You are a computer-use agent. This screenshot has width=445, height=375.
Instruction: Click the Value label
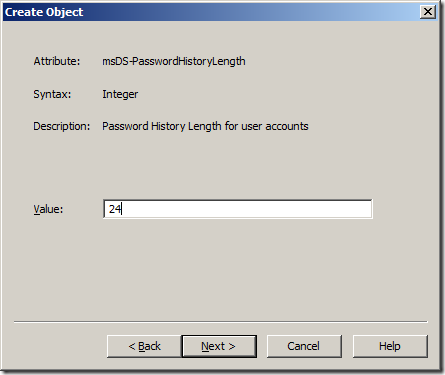pos(48,209)
